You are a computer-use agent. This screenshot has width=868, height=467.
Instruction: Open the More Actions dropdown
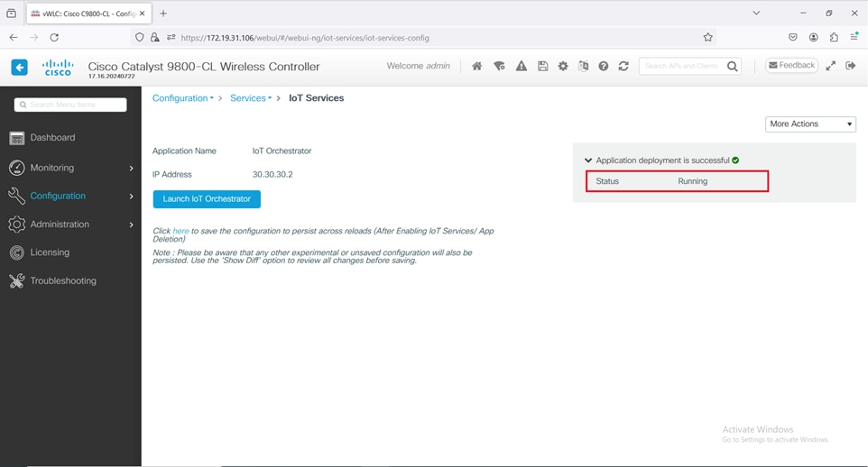pos(810,124)
